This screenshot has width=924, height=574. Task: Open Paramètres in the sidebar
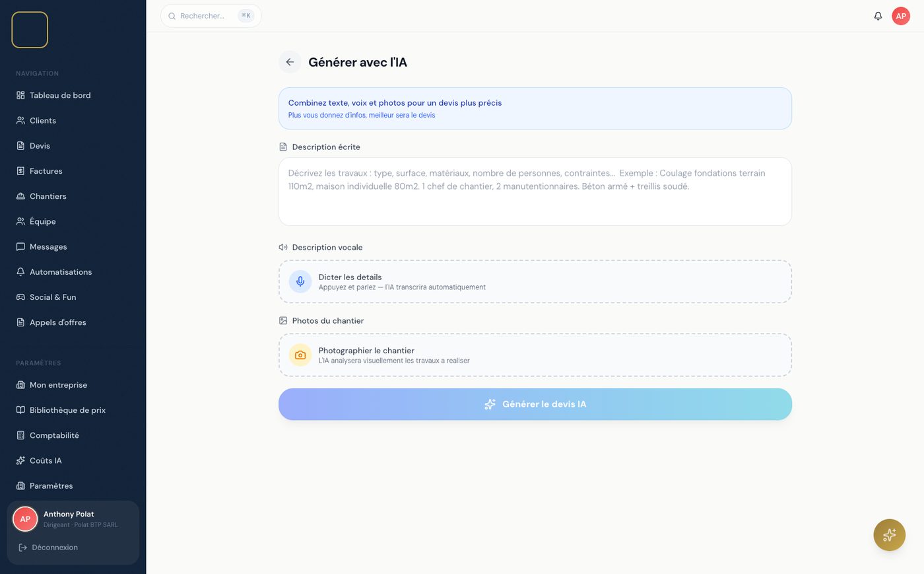coord(73,485)
